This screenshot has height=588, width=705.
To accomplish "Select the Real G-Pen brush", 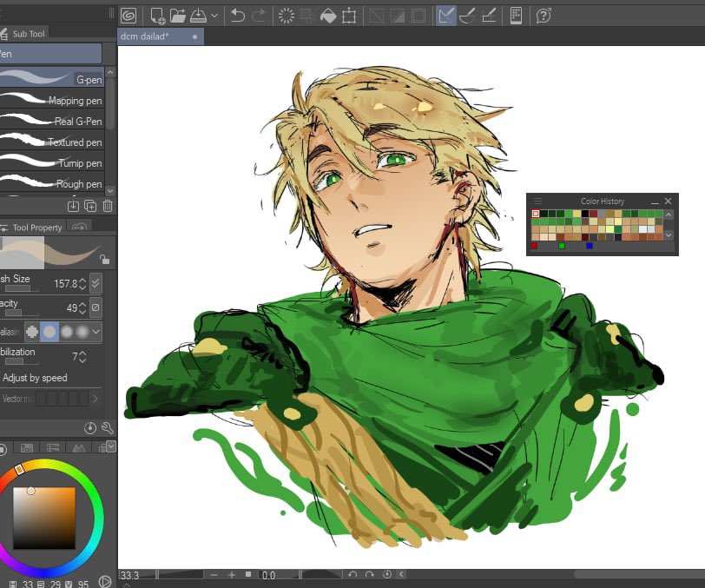I will tap(52, 121).
